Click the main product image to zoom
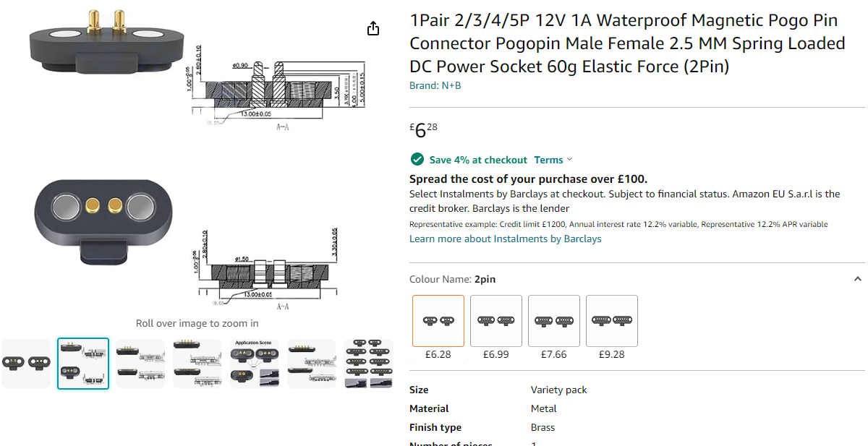This screenshot has height=446, width=868. pyautogui.click(x=197, y=159)
